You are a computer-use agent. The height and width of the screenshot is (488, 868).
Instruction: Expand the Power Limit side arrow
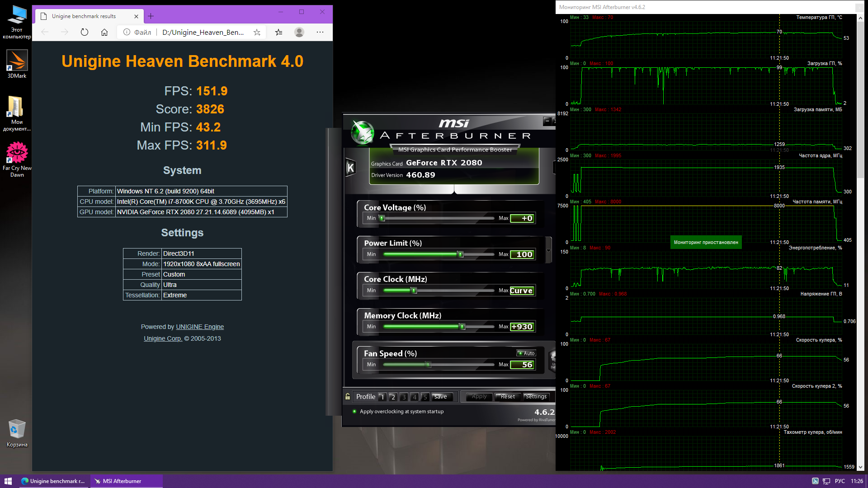548,251
